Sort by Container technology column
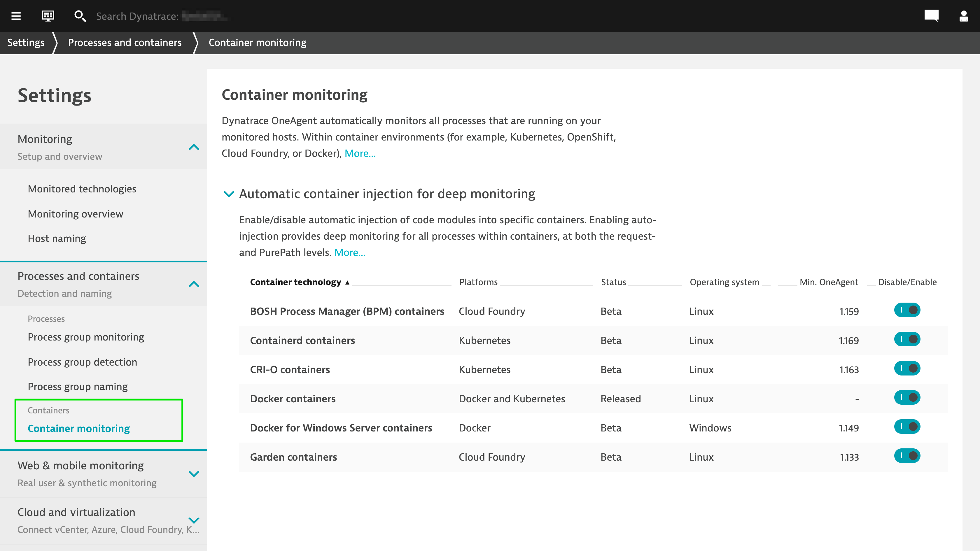The width and height of the screenshot is (980, 551). pos(295,282)
